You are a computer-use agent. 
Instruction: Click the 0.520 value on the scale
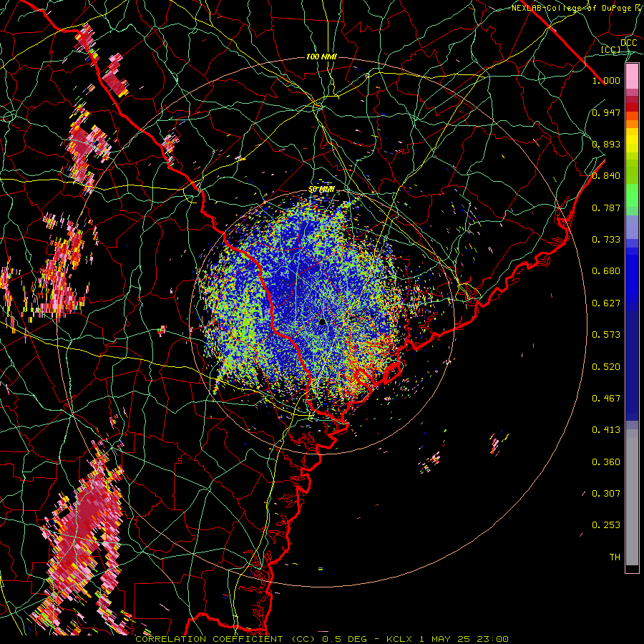click(x=606, y=367)
